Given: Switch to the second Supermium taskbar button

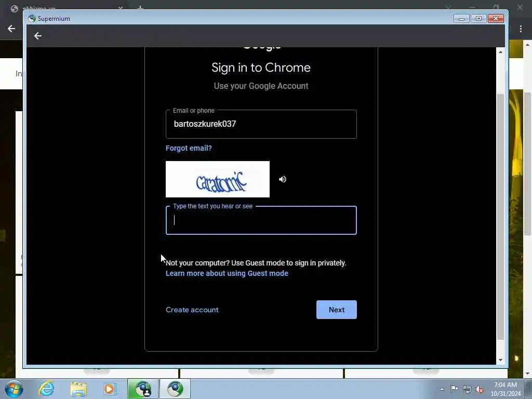Looking at the screenshot, I should (175, 389).
